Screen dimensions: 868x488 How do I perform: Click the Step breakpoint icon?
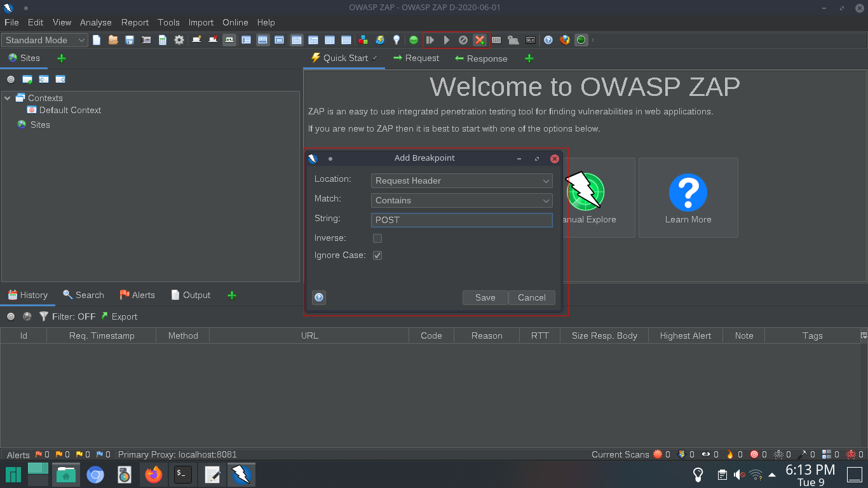(430, 40)
